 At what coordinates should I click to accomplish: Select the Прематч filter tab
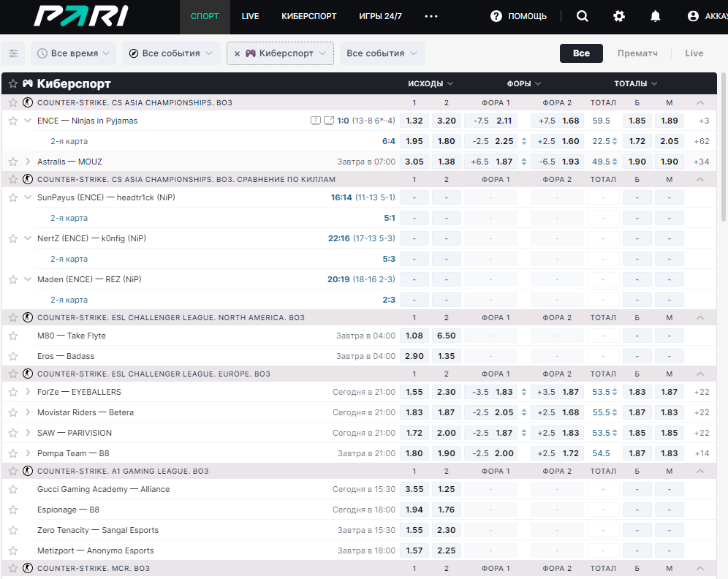(x=637, y=53)
